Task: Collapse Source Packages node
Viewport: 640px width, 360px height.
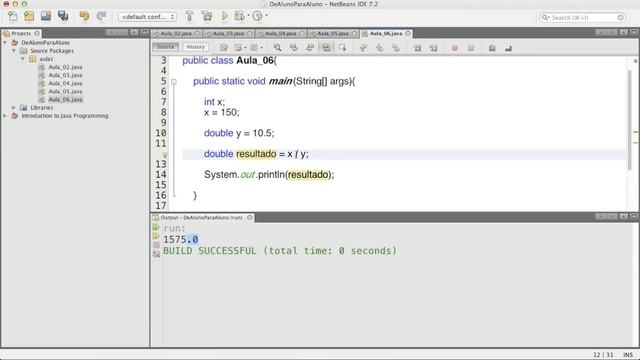Action: [x=14, y=51]
